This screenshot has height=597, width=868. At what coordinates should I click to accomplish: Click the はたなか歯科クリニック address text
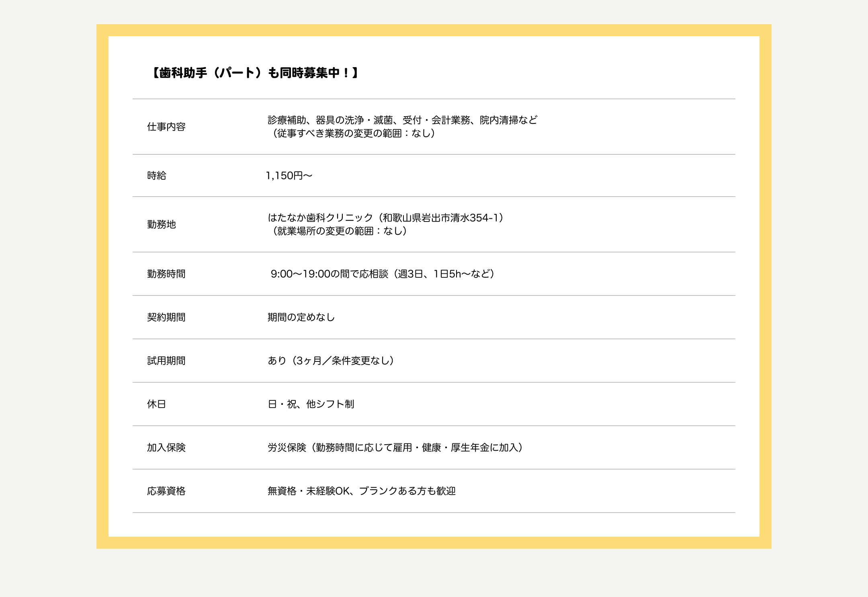point(386,218)
